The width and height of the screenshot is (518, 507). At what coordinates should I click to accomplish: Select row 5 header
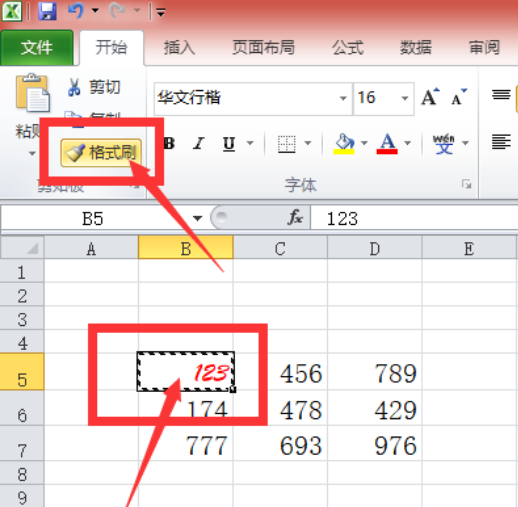[22, 371]
